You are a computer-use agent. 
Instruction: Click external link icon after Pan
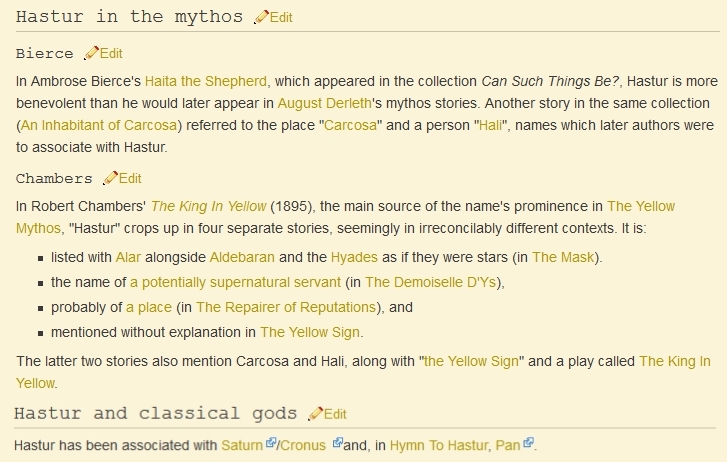click(528, 442)
